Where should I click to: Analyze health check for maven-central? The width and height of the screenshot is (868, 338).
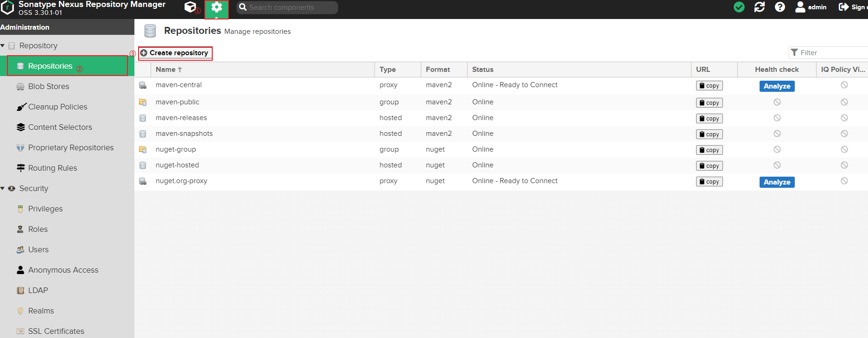(x=777, y=86)
